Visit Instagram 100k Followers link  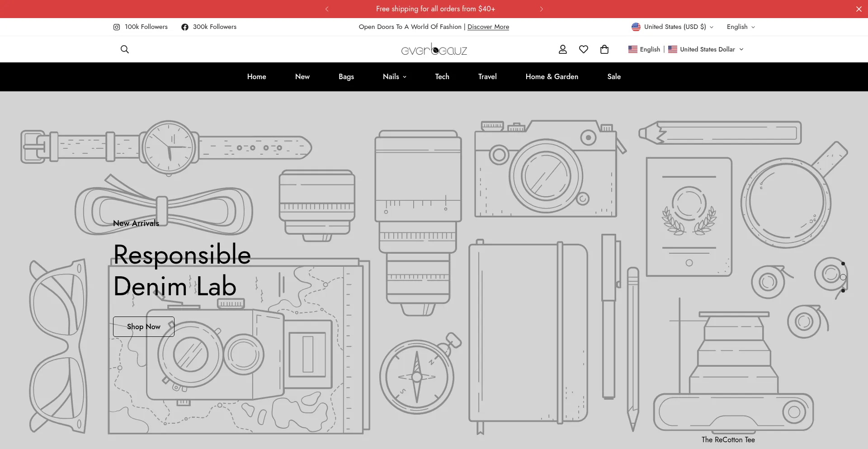point(141,27)
